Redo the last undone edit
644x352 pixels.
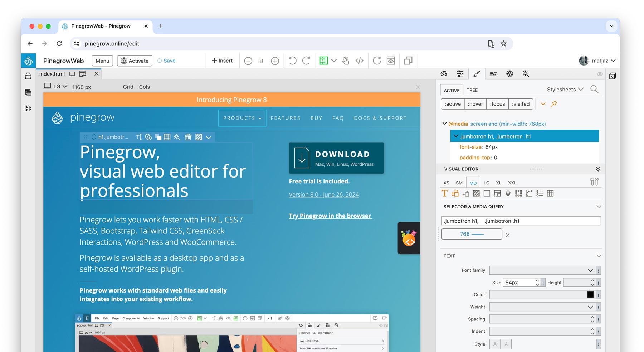306,61
